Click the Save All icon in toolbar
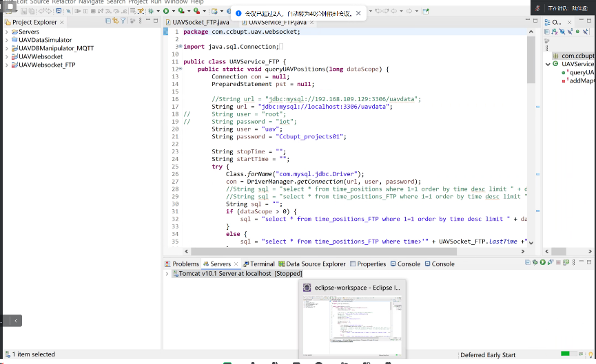Screen dimensions: 596x364 tap(31, 12)
